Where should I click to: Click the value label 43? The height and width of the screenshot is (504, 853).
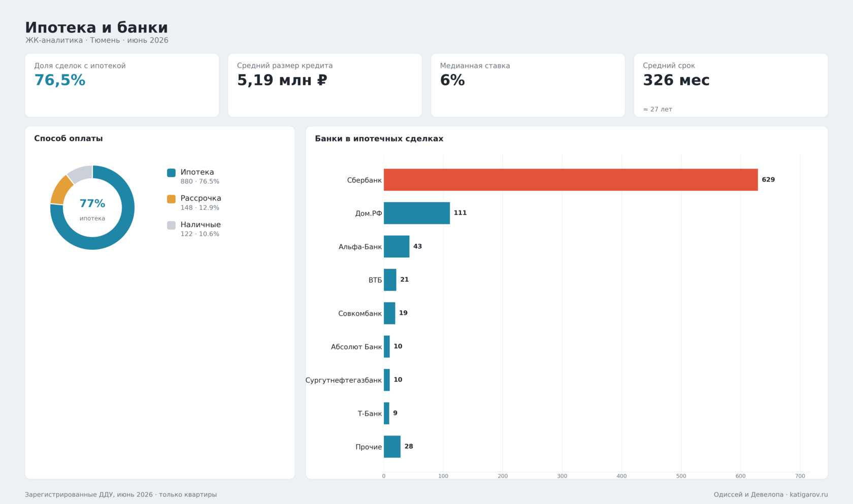(x=417, y=247)
